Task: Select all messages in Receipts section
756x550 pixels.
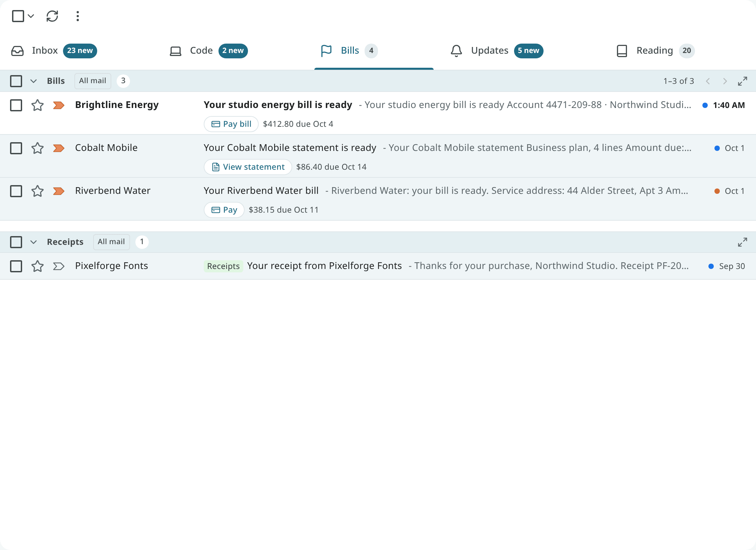Action: pos(16,242)
